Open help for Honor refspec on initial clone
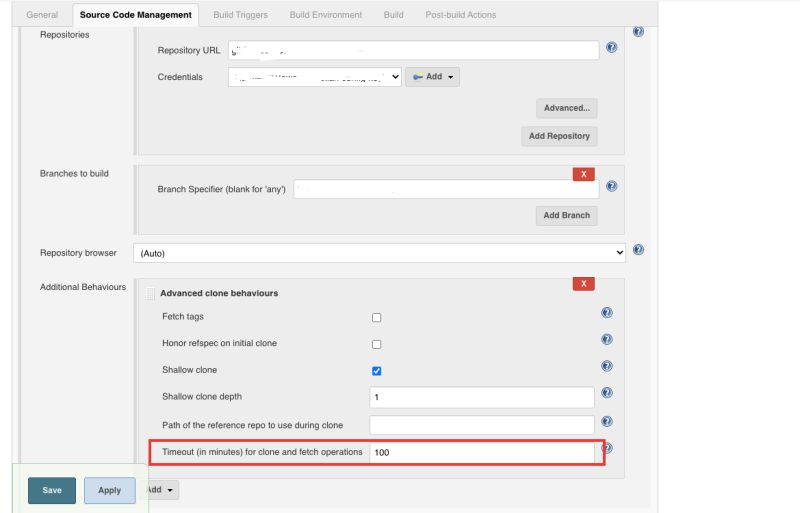This screenshot has height=513, width=800. pyautogui.click(x=606, y=339)
